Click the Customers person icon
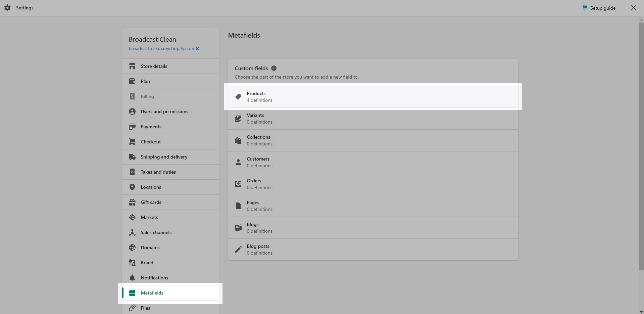Image resolution: width=644 pixels, height=314 pixels. click(238, 162)
